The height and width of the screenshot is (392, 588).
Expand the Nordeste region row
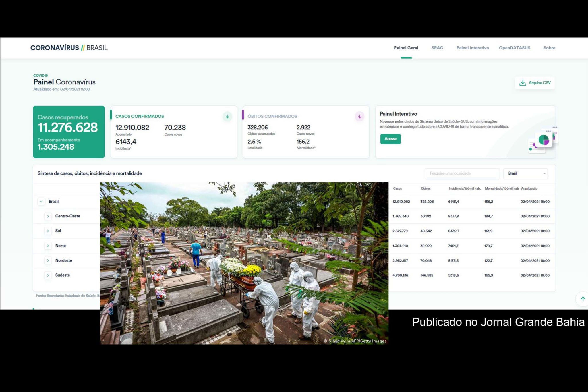48,260
